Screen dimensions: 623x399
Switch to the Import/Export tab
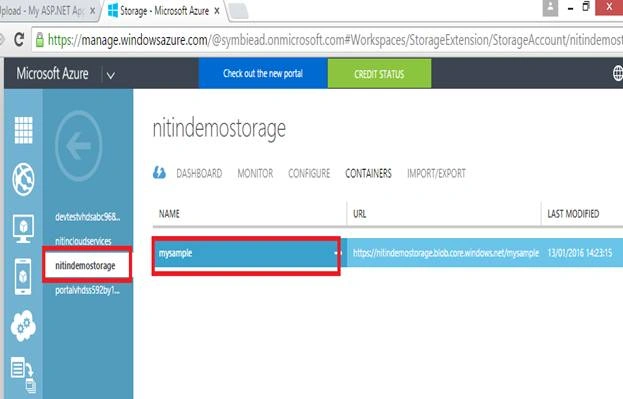(x=436, y=173)
